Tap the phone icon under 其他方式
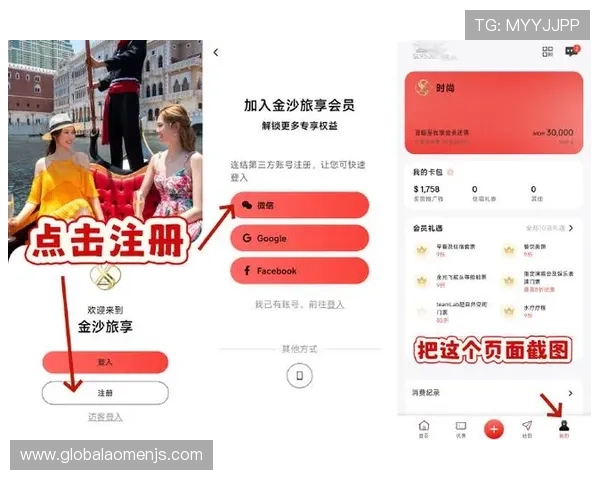This screenshot has width=600, height=480. tap(300, 376)
